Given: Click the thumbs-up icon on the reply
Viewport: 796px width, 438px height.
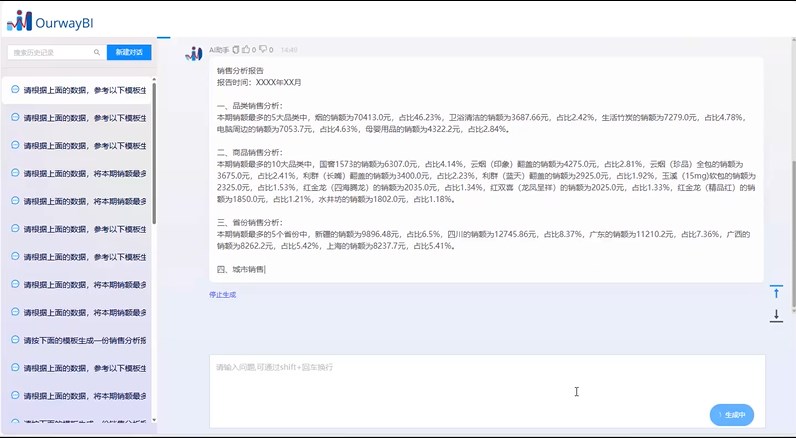Looking at the screenshot, I should [x=247, y=48].
